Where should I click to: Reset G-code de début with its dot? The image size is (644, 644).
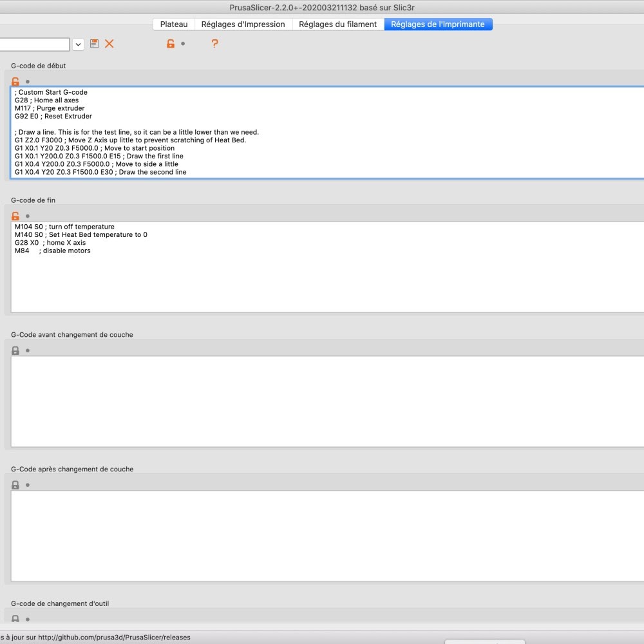(28, 81)
